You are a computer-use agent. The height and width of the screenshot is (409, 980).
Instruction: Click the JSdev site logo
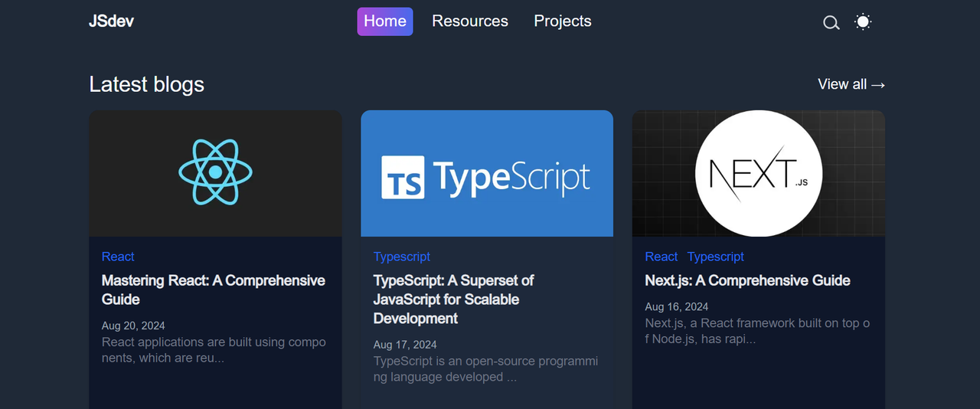click(x=112, y=21)
